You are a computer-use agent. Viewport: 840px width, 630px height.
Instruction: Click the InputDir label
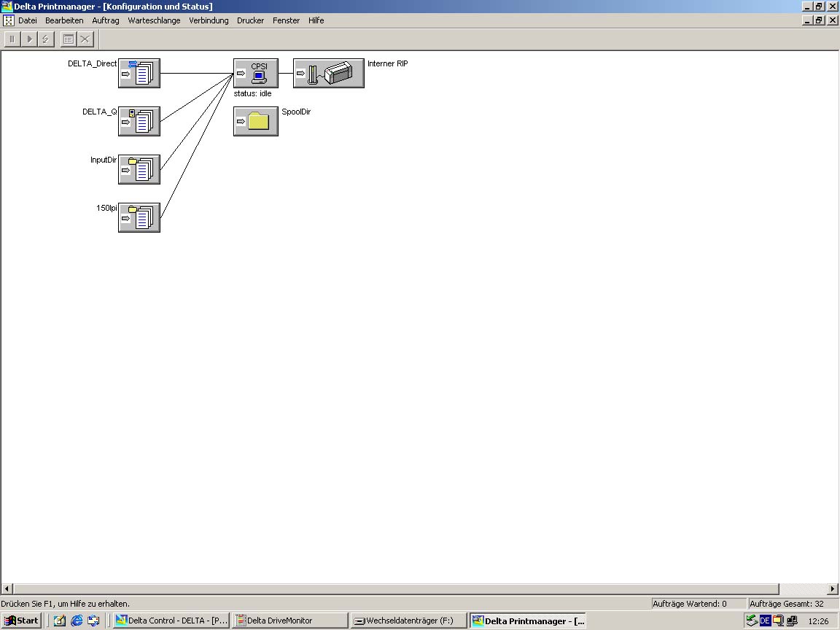(104, 160)
